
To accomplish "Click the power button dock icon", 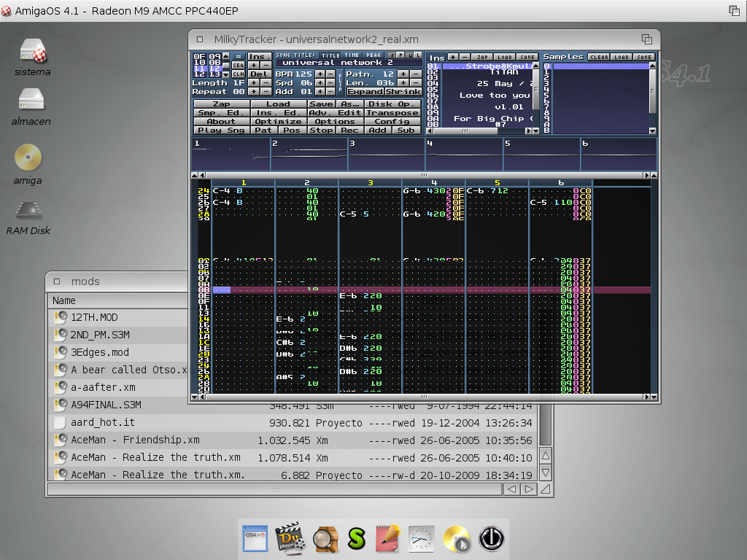I will (491, 539).
